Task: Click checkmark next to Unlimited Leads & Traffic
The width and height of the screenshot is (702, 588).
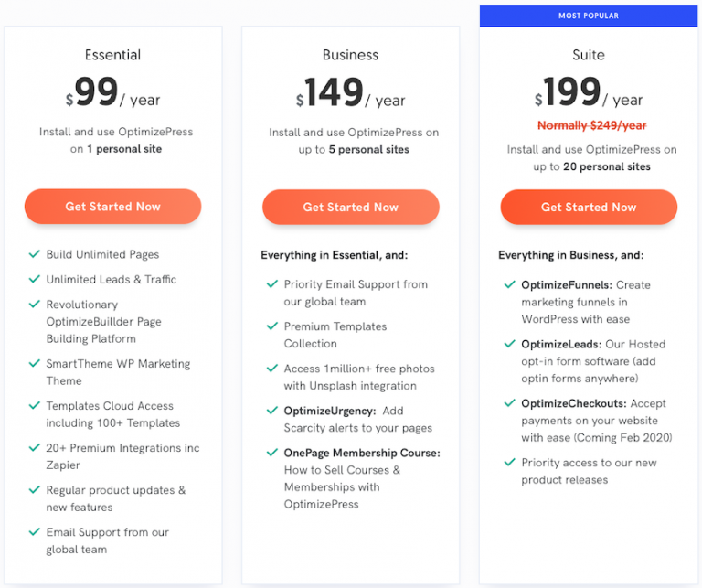Action: [35, 279]
